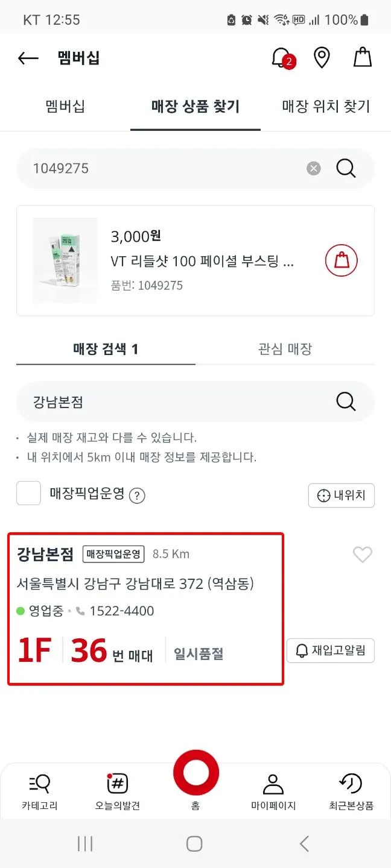Click the store location pin icon
This screenshot has height=868, width=391.
(x=322, y=57)
